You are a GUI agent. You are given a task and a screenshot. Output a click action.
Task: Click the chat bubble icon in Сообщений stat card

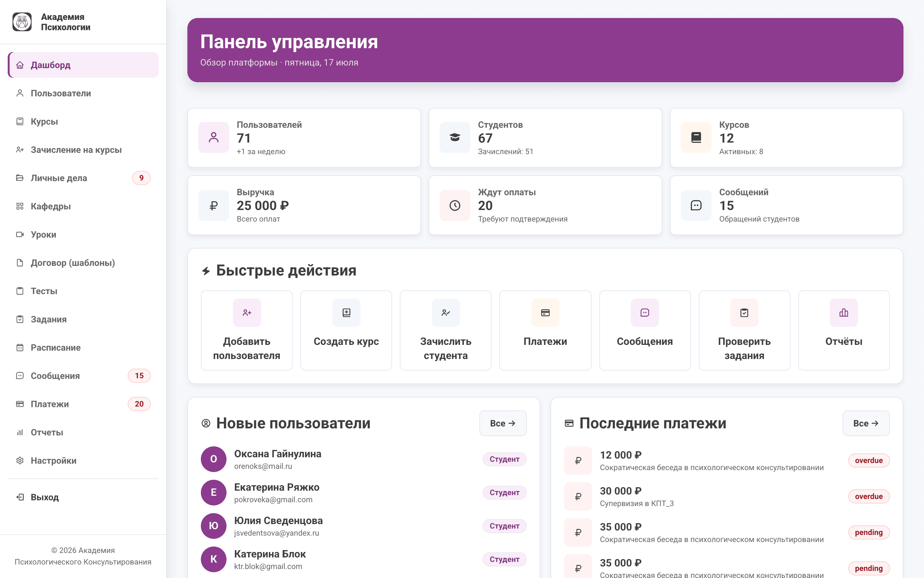point(696,206)
